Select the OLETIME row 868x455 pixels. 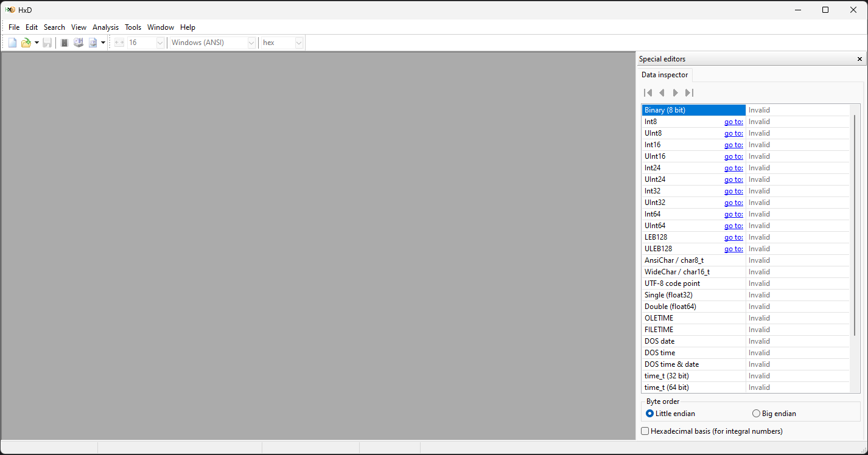pyautogui.click(x=746, y=318)
